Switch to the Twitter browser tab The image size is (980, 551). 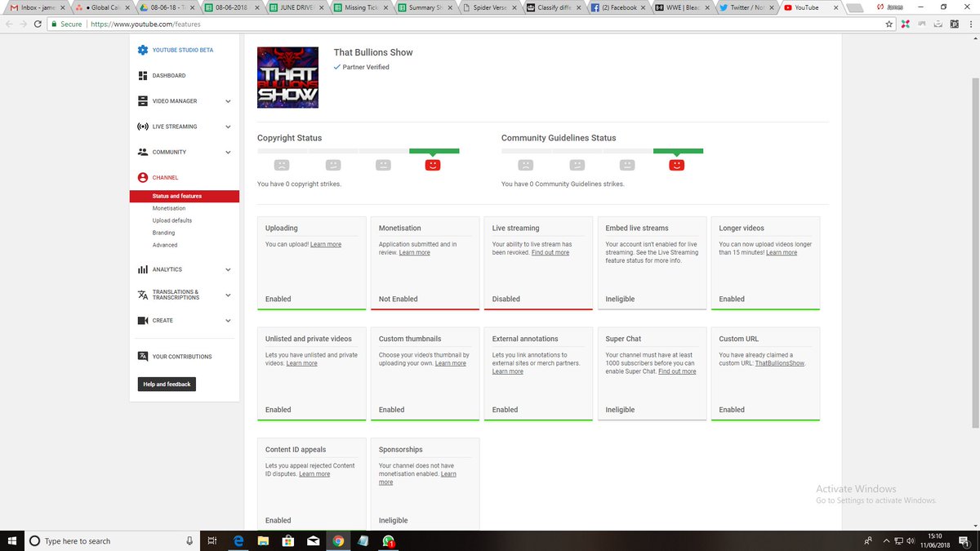[747, 7]
